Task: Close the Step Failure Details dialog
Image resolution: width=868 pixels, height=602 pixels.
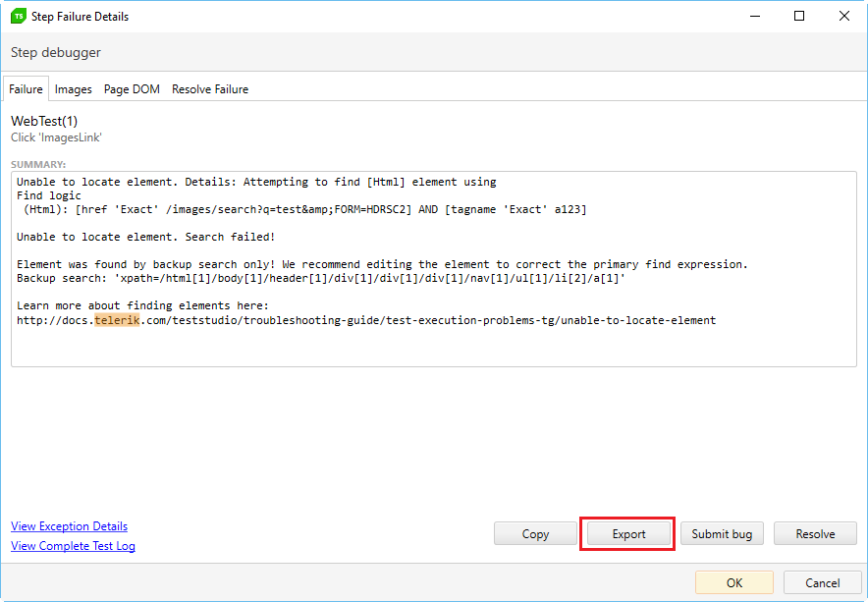Action: pos(844,16)
